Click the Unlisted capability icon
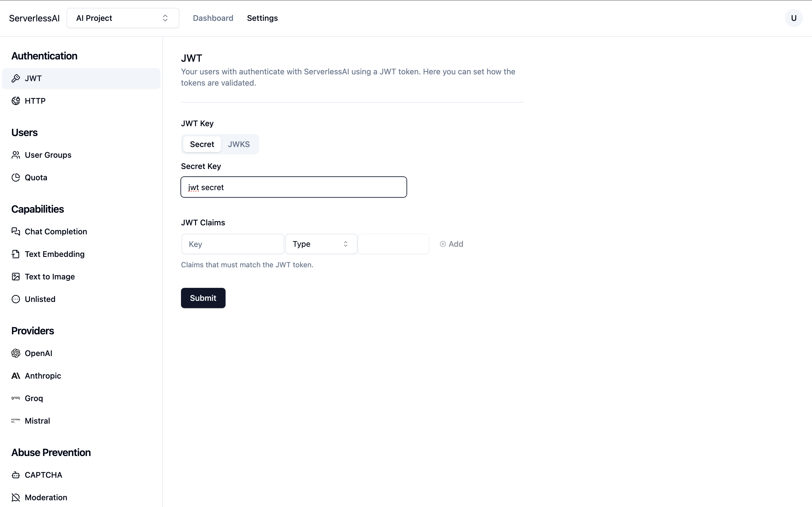This screenshot has width=812, height=507. (16, 299)
